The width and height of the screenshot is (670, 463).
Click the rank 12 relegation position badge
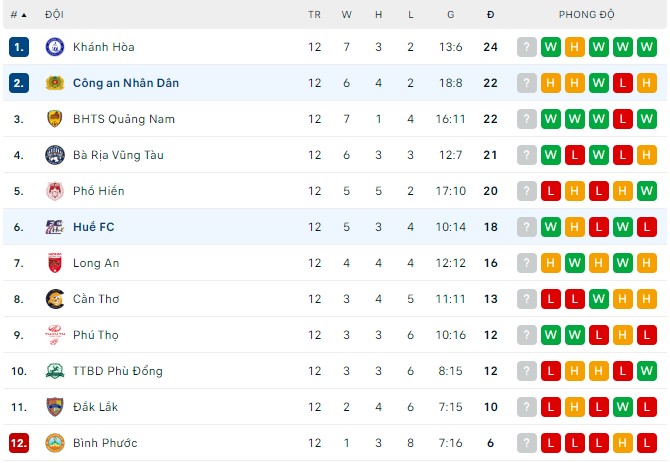(x=19, y=443)
